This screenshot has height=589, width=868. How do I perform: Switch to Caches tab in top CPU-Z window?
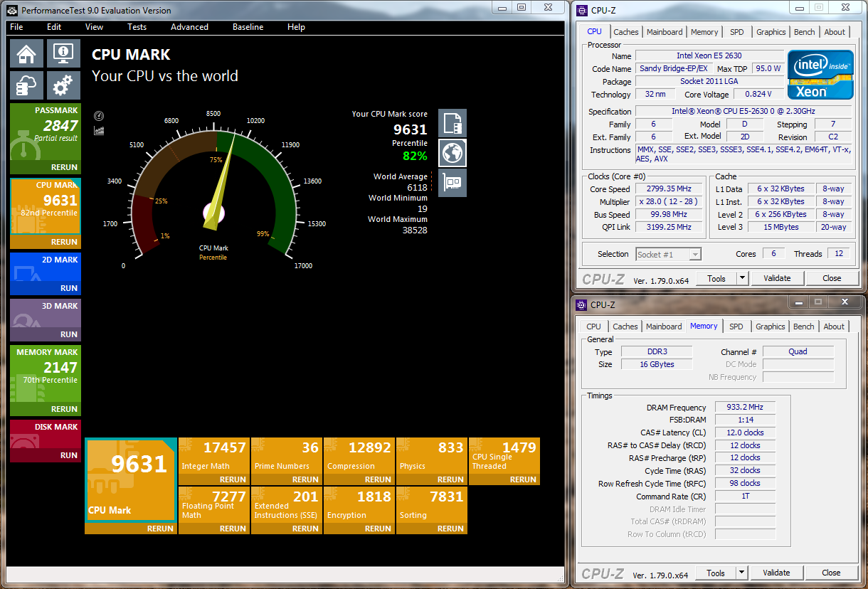point(626,32)
